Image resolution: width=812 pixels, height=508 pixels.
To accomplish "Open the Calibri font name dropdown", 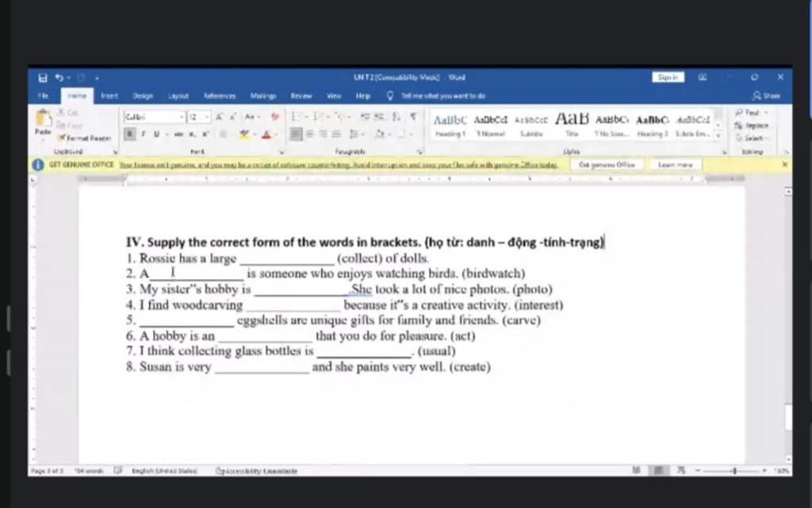I will point(182,117).
